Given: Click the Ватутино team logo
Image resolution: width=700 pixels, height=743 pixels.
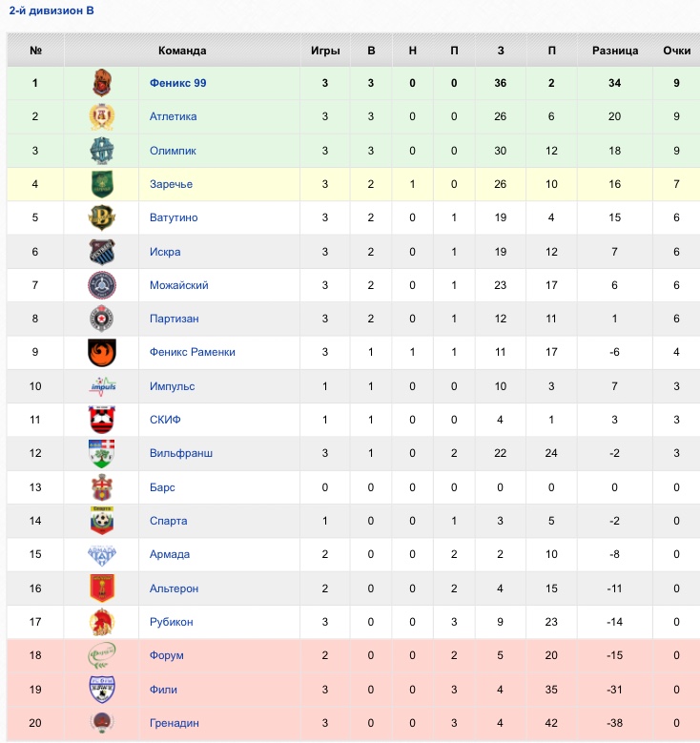Looking at the screenshot, I should point(101,217).
